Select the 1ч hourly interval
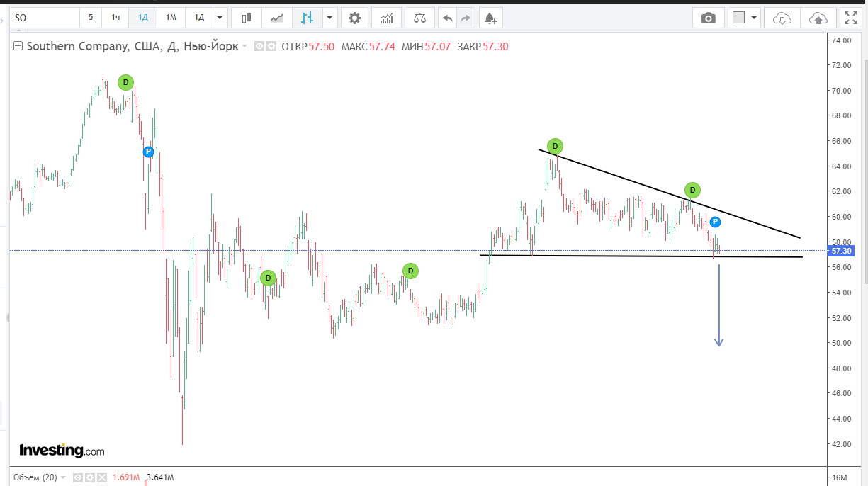The width and height of the screenshot is (868, 486). pos(115,17)
